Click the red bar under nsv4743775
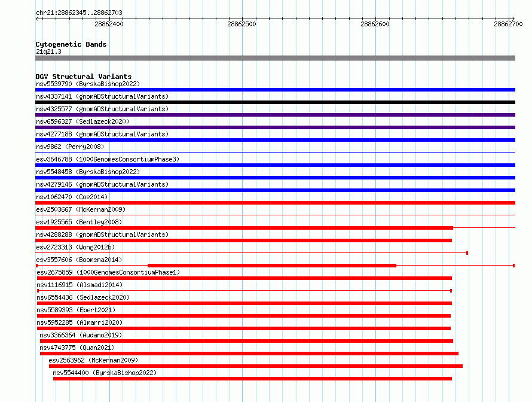Viewport: 532px width, 402px height. click(x=249, y=354)
